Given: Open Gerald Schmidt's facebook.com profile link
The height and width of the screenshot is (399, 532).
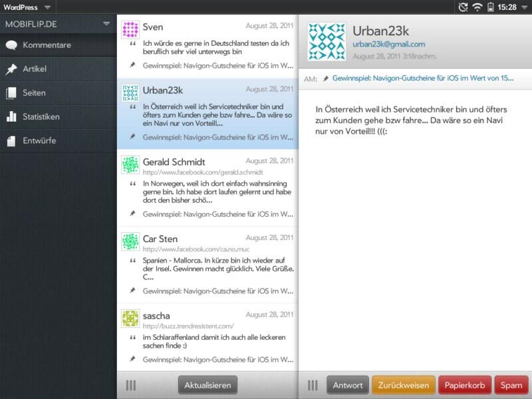Looking at the screenshot, I should pos(203,172).
